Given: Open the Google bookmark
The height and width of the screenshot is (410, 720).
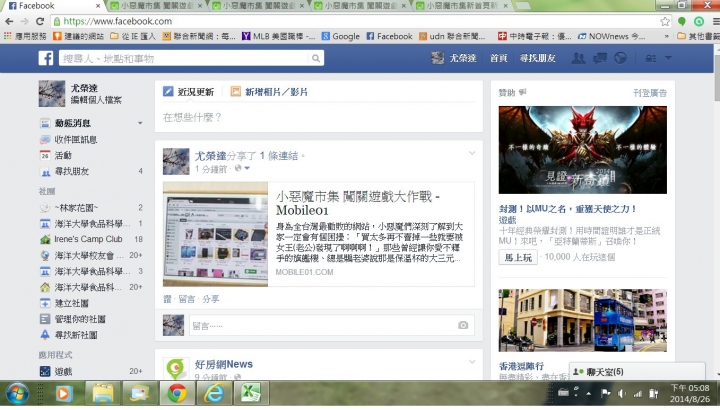Looking at the screenshot, I should (340, 36).
